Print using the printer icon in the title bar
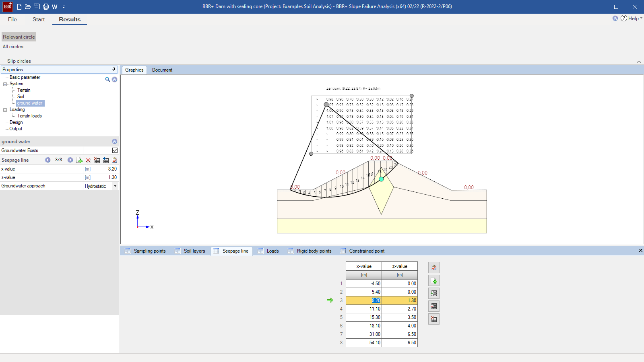644x362 pixels. point(46,7)
